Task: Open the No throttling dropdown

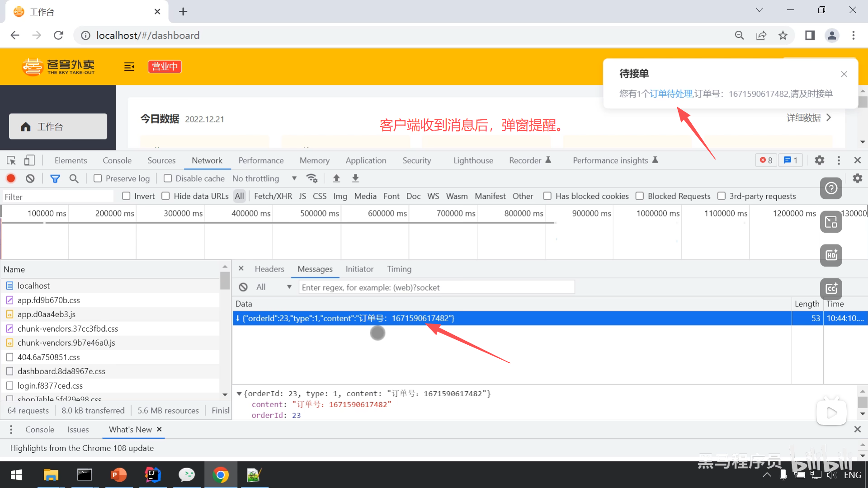Action: click(264, 178)
